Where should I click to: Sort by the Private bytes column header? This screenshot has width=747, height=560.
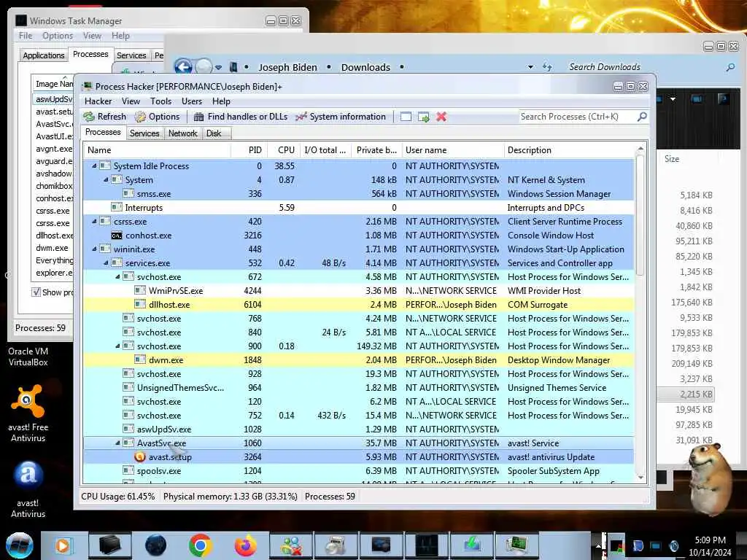click(376, 150)
